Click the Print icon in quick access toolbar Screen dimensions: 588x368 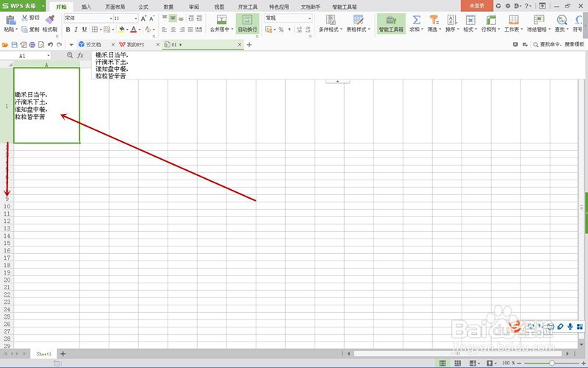click(x=32, y=45)
